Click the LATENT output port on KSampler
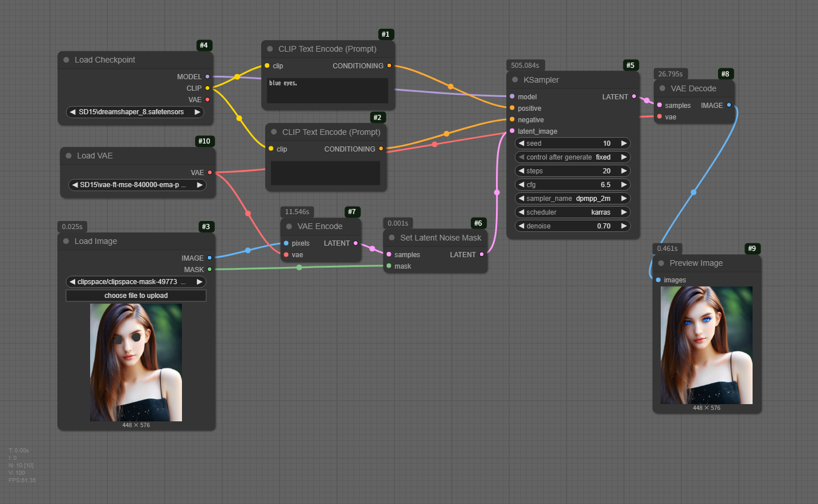818x504 pixels. click(634, 96)
